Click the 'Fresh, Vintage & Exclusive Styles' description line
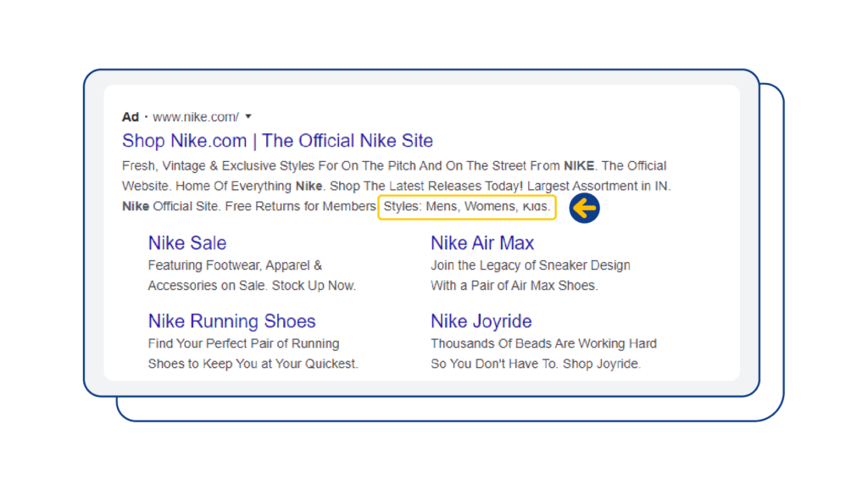 click(x=394, y=166)
